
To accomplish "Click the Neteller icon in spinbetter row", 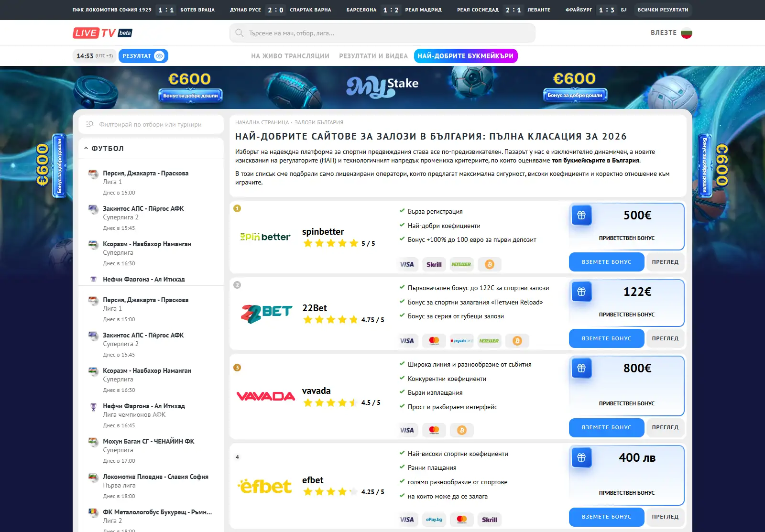I will click(x=461, y=264).
